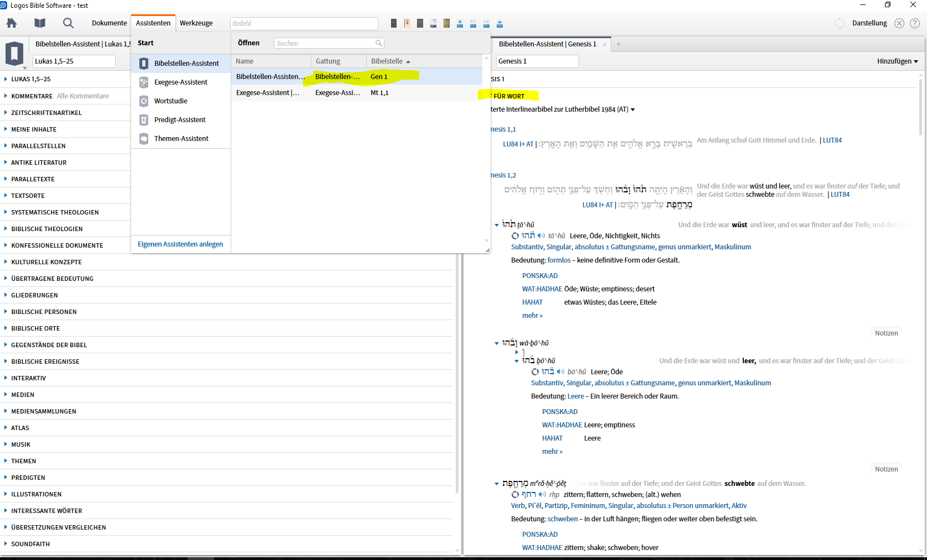The image size is (927, 560).
Task: Open the search magnifier in toolbar
Action: [x=68, y=23]
